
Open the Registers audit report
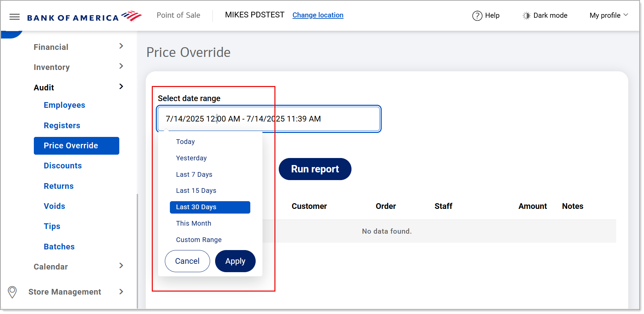coord(62,126)
